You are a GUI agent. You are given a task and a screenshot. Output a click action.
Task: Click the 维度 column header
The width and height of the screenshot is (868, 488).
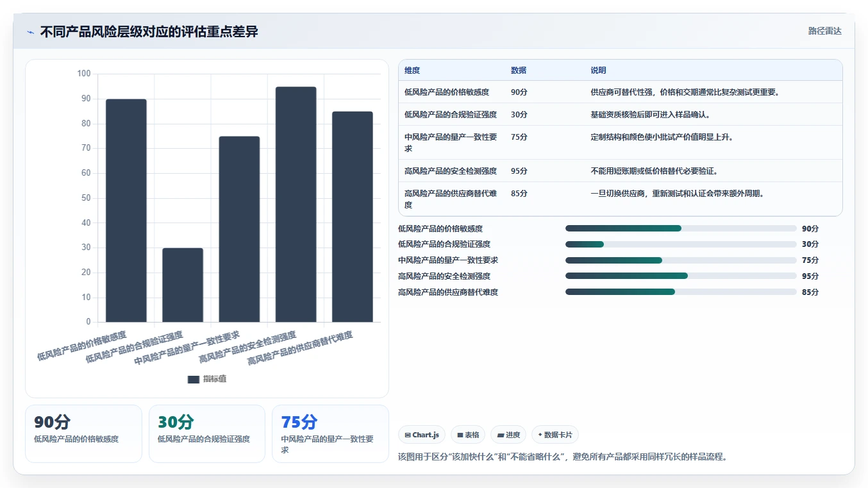coord(412,71)
